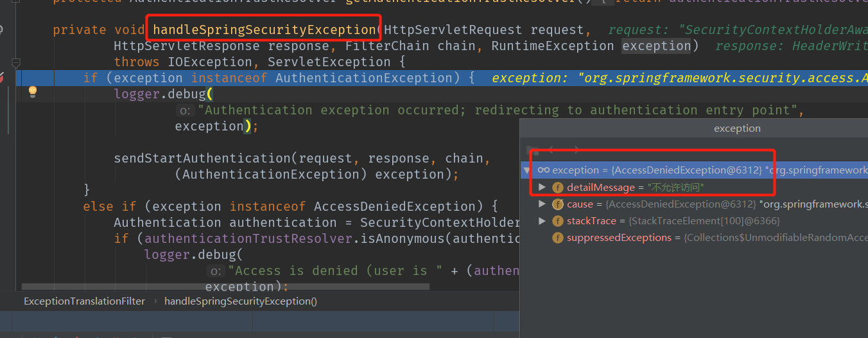Click the forward arrow in exception popup toolbar

(x=576, y=150)
